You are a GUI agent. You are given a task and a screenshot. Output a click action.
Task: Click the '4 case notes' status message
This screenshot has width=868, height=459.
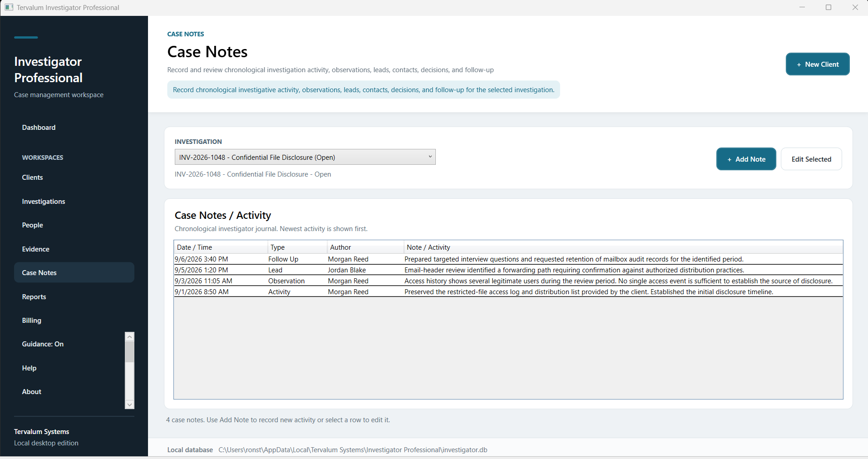coord(278,420)
